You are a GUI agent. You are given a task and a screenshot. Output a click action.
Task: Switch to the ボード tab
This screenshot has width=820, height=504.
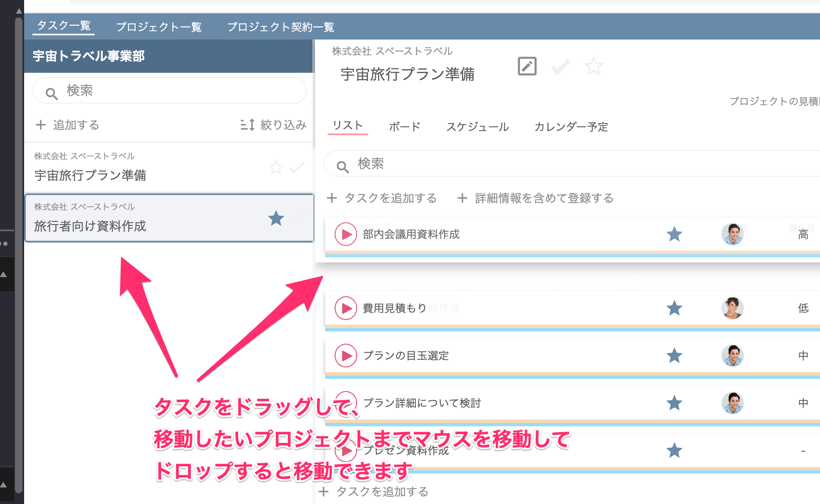tap(404, 126)
